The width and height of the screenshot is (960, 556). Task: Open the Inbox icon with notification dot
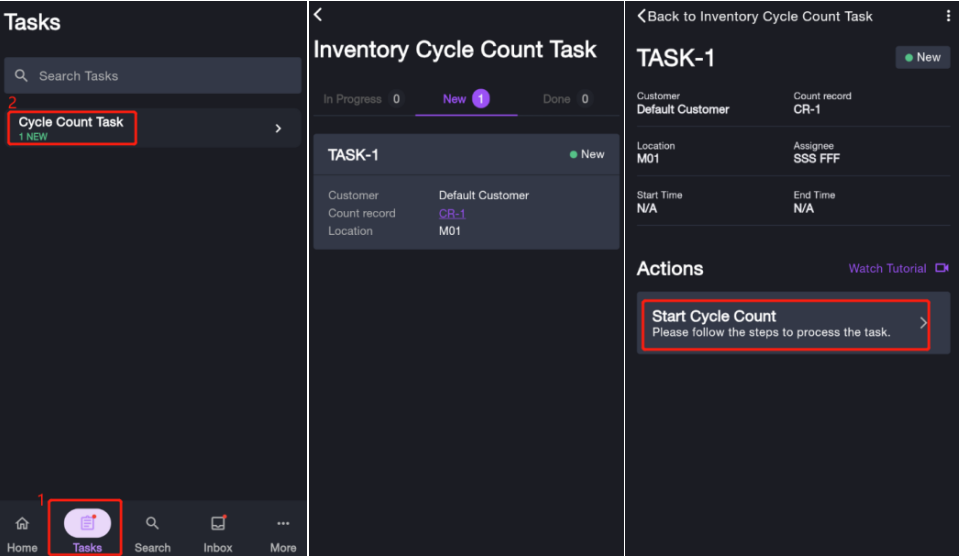(x=218, y=524)
